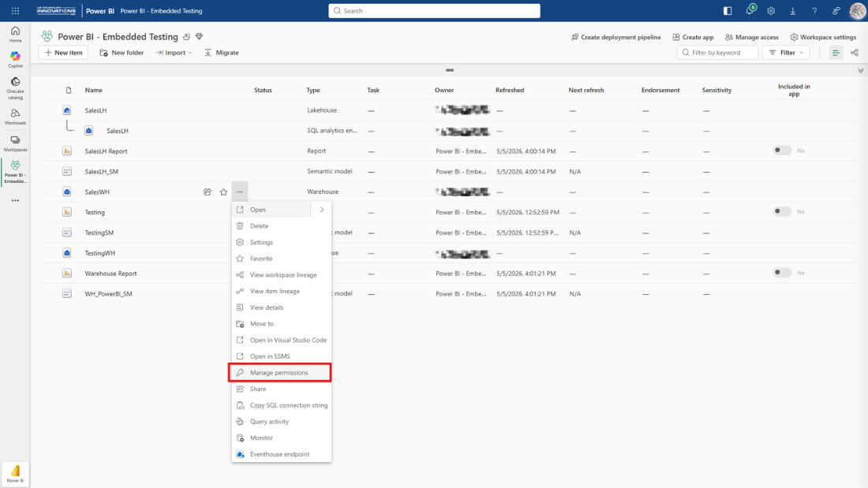Viewport: 868px width, 488px height.
Task: Expand the collapsed header chevron at right
Action: (x=860, y=71)
